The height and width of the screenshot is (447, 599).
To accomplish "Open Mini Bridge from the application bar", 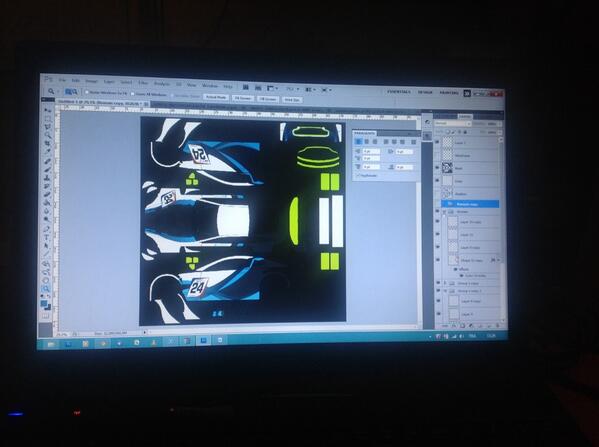I will [x=258, y=89].
